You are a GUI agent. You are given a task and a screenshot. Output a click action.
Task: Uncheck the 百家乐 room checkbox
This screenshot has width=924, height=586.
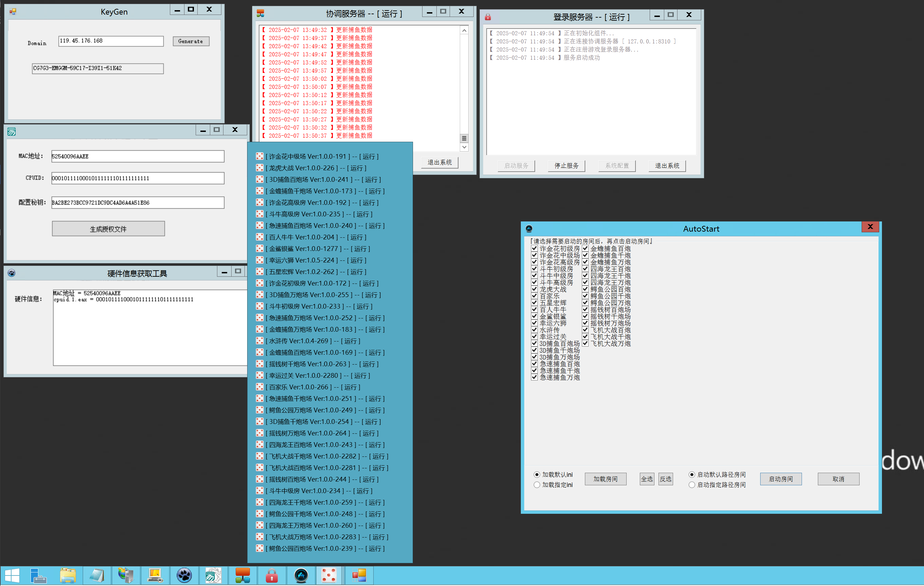(534, 296)
